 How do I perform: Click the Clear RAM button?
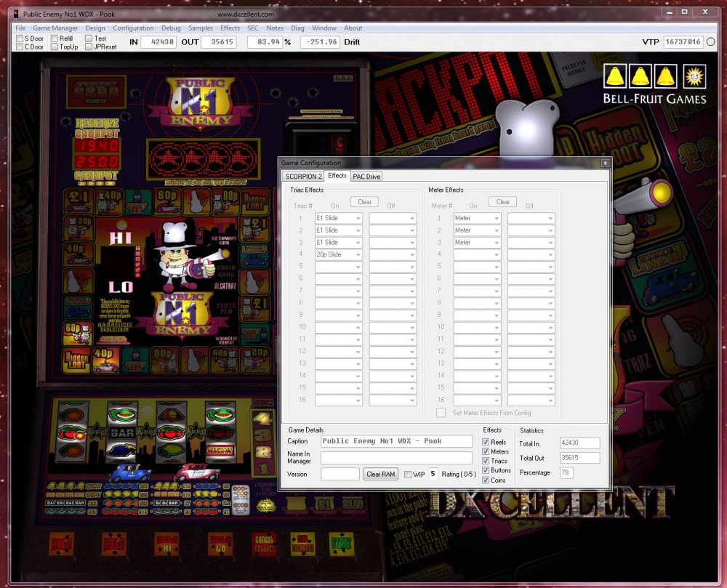click(x=381, y=474)
